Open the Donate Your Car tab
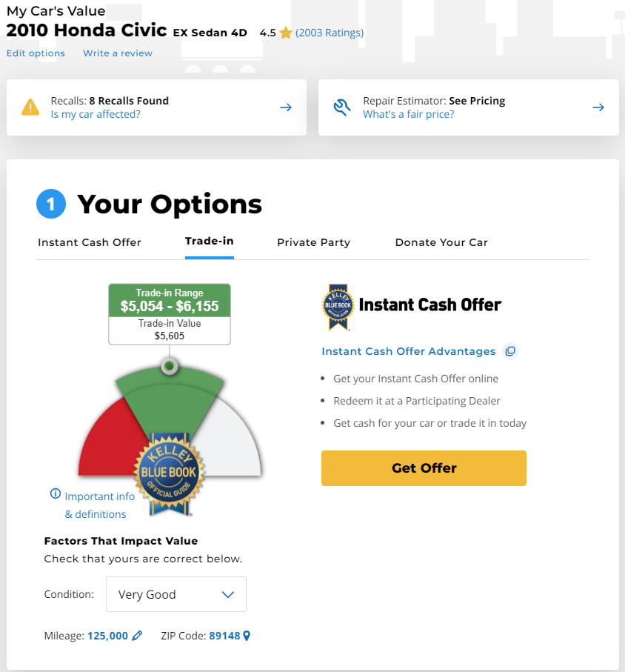 441,242
